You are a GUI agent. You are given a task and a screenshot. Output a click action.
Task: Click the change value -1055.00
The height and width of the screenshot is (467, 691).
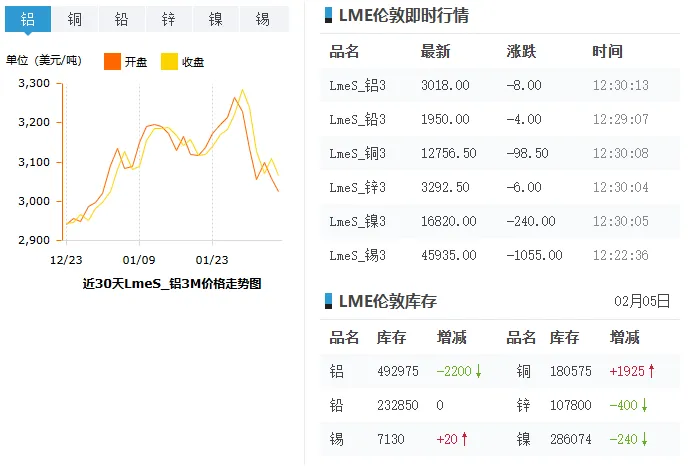tap(535, 255)
